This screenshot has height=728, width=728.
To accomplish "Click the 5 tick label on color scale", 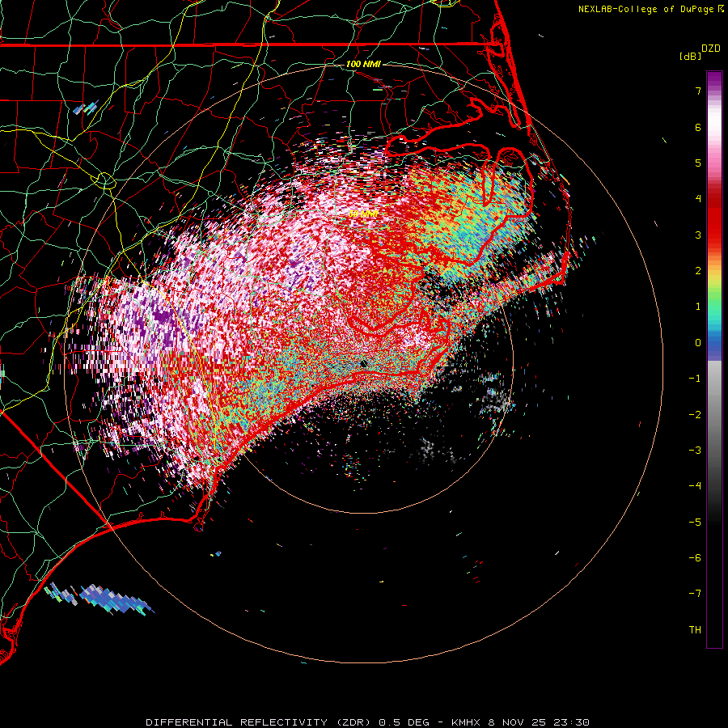I will (x=698, y=163).
